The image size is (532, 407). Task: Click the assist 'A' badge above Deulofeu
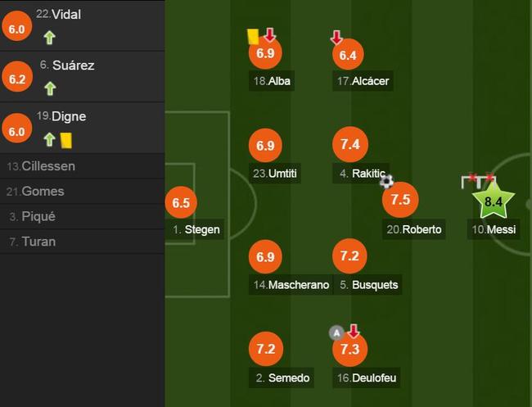pyautogui.click(x=336, y=333)
